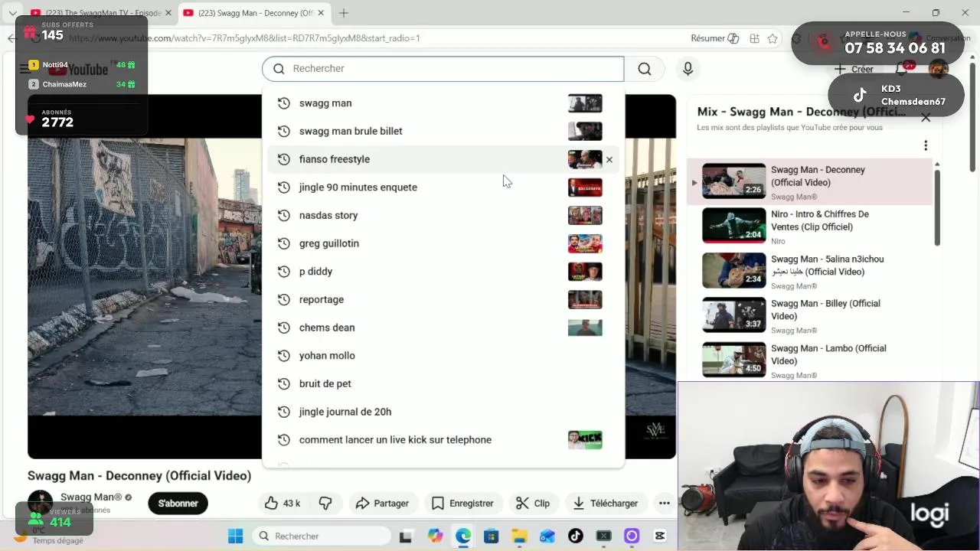980x551 pixels.
Task: Choose the 'yohan mollo' history suggestion
Action: 443,356
